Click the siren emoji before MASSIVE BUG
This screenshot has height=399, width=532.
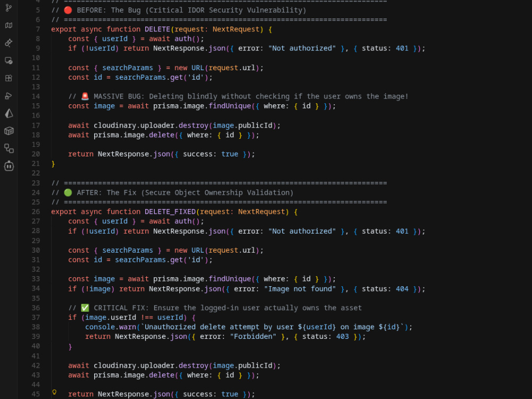coord(85,96)
